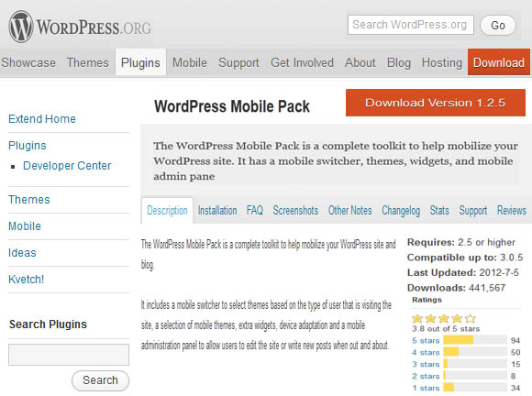
Task: Open Kvetch! sidebar link
Action: [26, 280]
